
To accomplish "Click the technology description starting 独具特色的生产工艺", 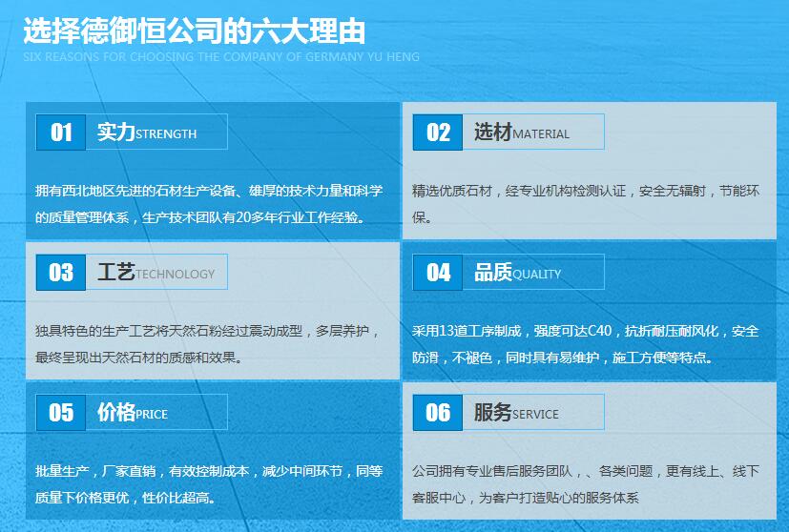I will 207,344.
